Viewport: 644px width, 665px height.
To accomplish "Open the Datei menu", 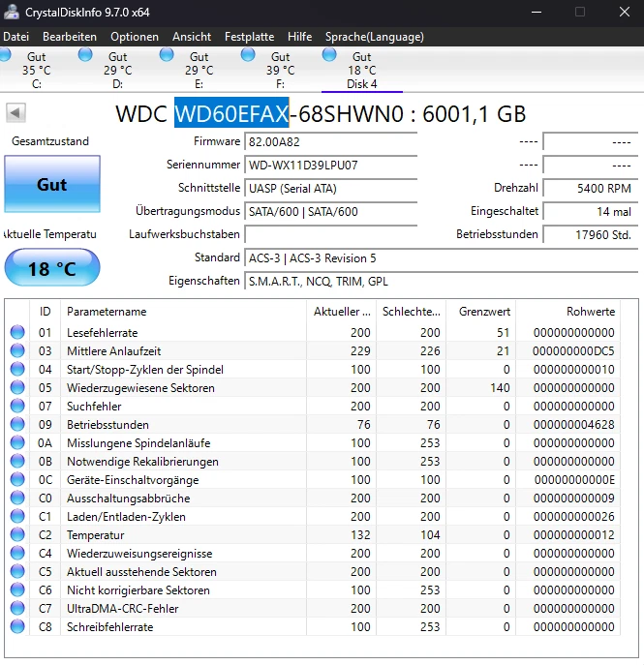I will point(15,37).
